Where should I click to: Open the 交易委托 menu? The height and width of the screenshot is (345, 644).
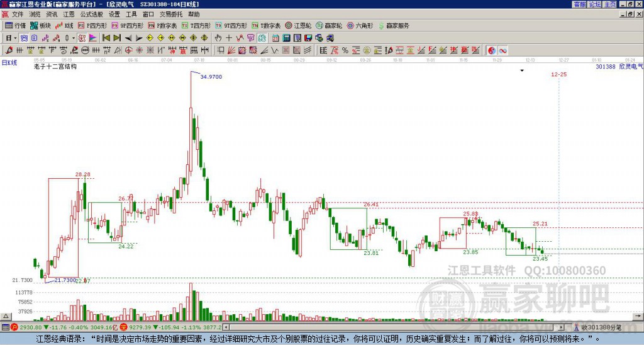171,14
